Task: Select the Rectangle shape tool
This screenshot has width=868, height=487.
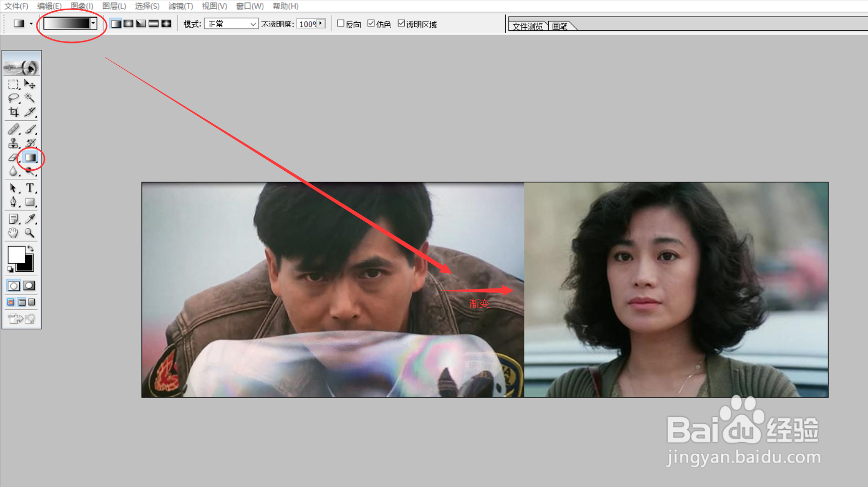Action: [30, 202]
